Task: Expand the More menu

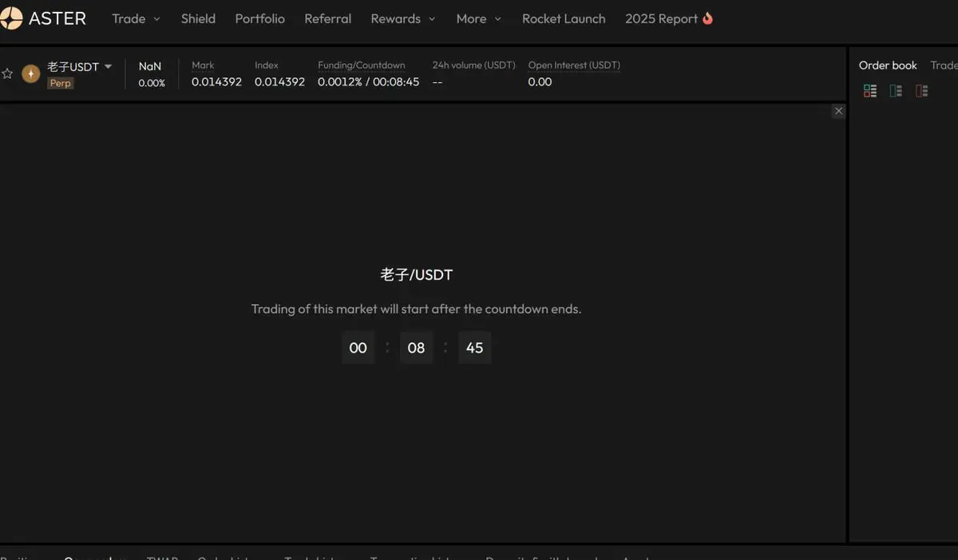Action: [x=479, y=18]
